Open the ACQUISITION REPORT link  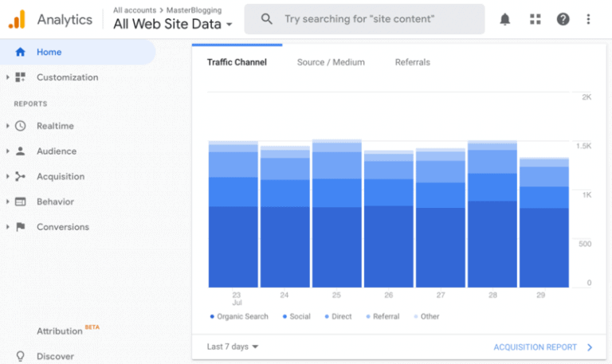[x=535, y=347]
